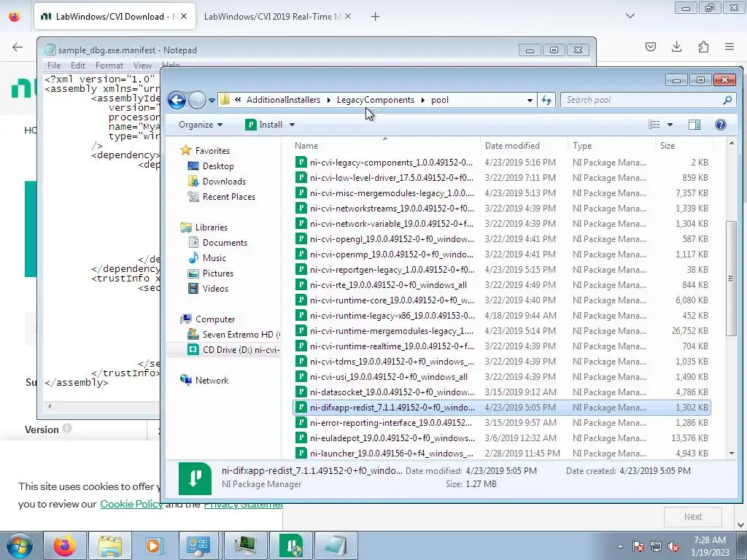Open Notepad Format menu
Image resolution: width=747 pixels, height=560 pixels.
(109, 65)
